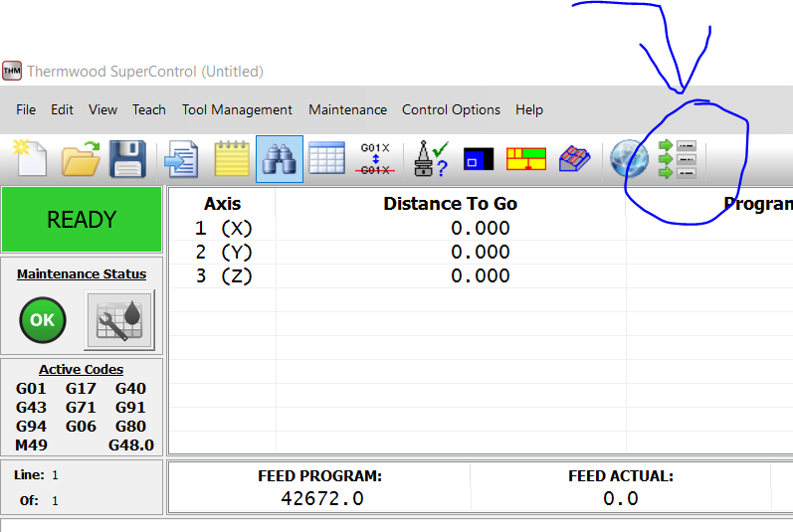The width and height of the screenshot is (793, 532).
Task: Click the Z axis 0.000 distance value
Action: pos(480,275)
